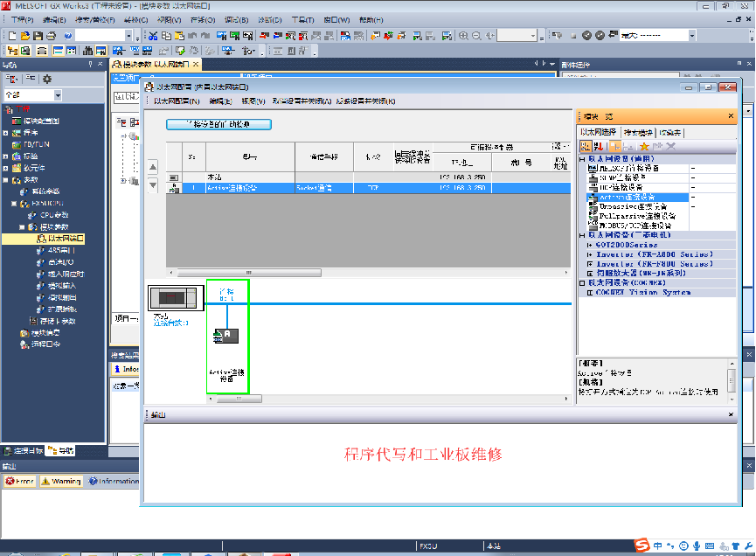The width and height of the screenshot is (756, 556).
Task: Open the document tab list dropdown arrow
Action: [552, 64]
